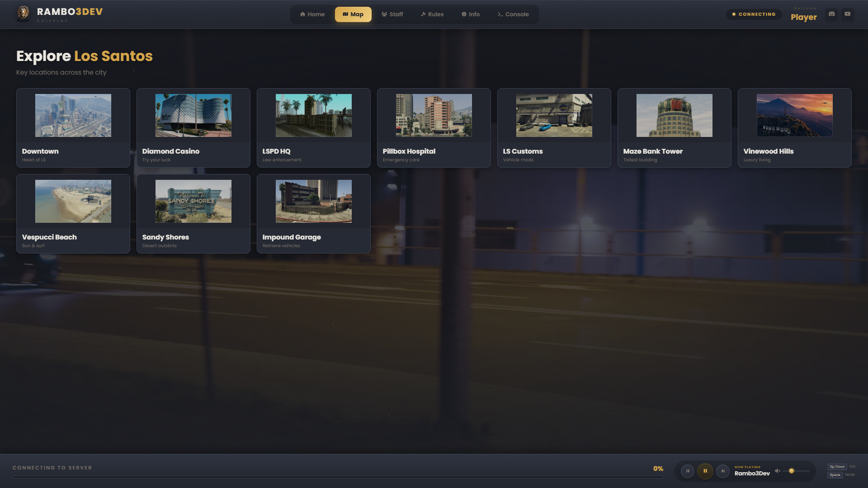Screen dimensions: 868x488
Task: Click the Space key mute hint
Action: tap(835, 475)
